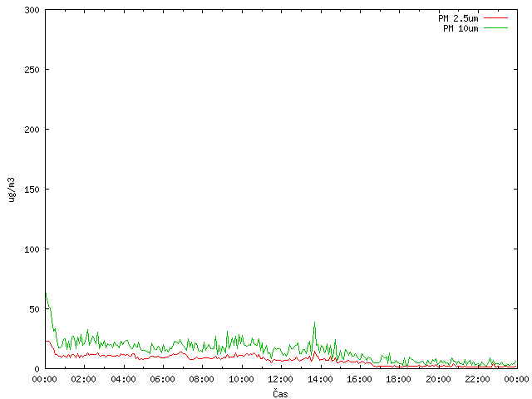This screenshot has height=399, width=532.
Task: Click the 08:00 time label
Action: 201,379
